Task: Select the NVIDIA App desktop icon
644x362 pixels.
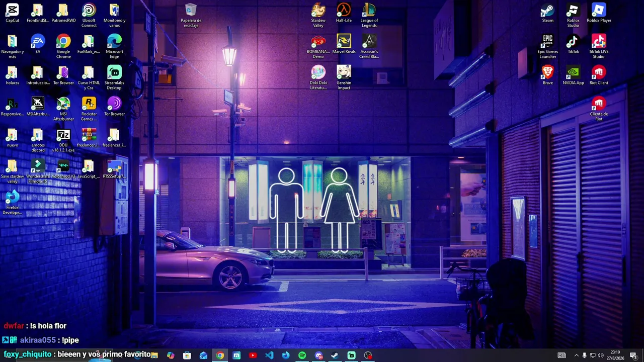Action: [573, 75]
